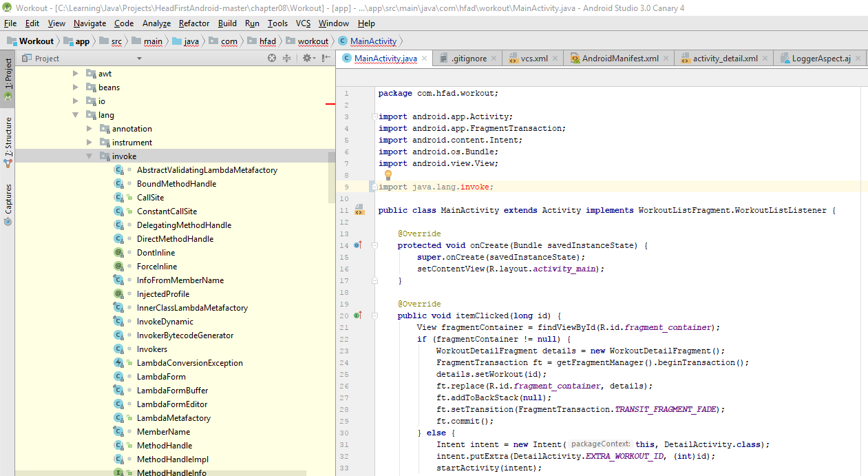The image size is (868, 476).
Task: Select the LambdaMetafactory class in tree
Action: click(173, 418)
